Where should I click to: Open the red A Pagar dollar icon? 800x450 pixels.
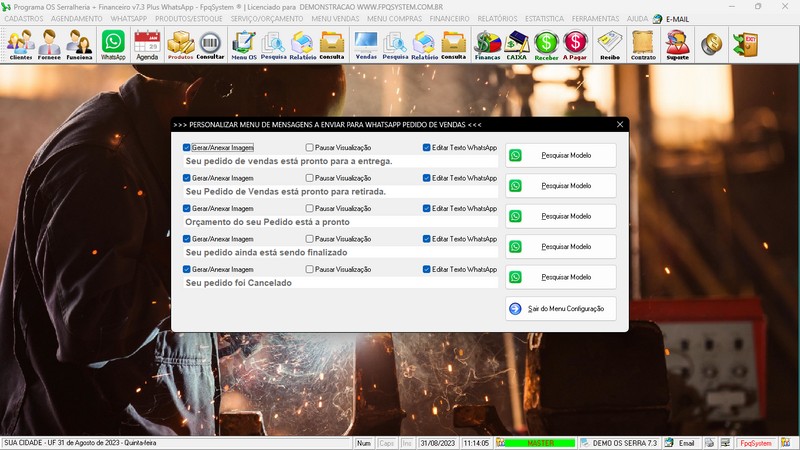(x=575, y=45)
